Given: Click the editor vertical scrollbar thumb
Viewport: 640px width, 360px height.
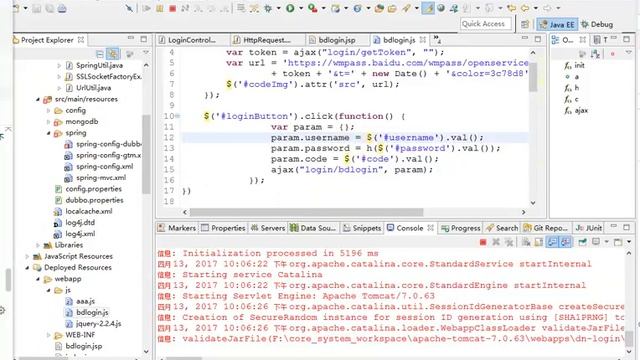Looking at the screenshot, I should 533,76.
